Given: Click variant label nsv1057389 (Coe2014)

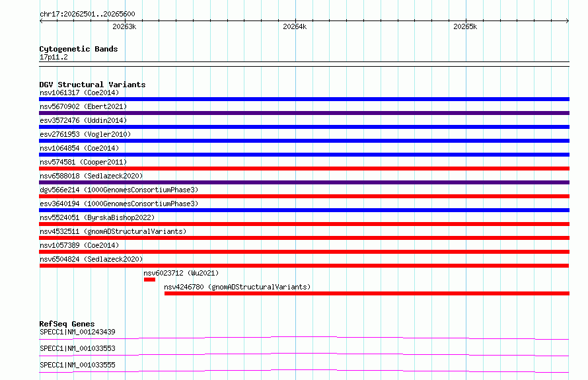Looking at the screenshot, I should [x=79, y=245].
